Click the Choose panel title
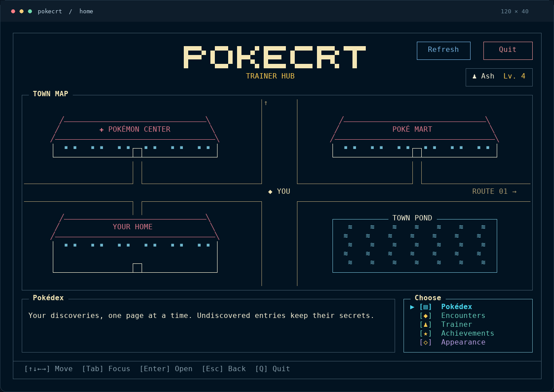The width and height of the screenshot is (554, 392). coord(428,298)
